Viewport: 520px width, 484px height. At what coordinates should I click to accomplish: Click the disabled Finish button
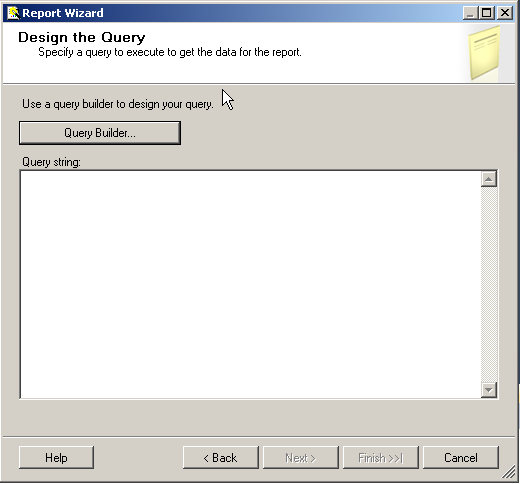(x=381, y=458)
